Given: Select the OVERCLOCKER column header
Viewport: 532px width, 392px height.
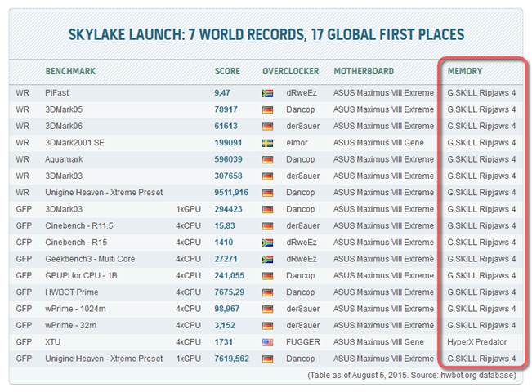Looking at the screenshot, I should click(291, 71).
